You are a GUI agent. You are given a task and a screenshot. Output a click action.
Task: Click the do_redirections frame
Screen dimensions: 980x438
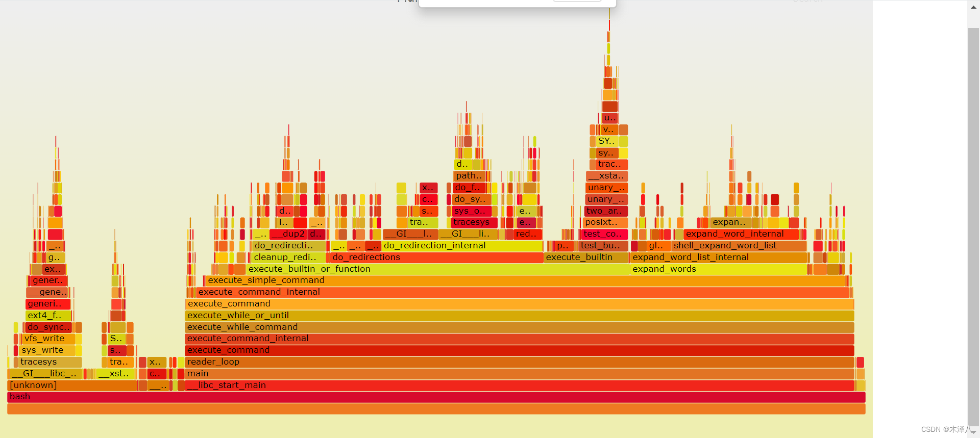pyautogui.click(x=437, y=257)
